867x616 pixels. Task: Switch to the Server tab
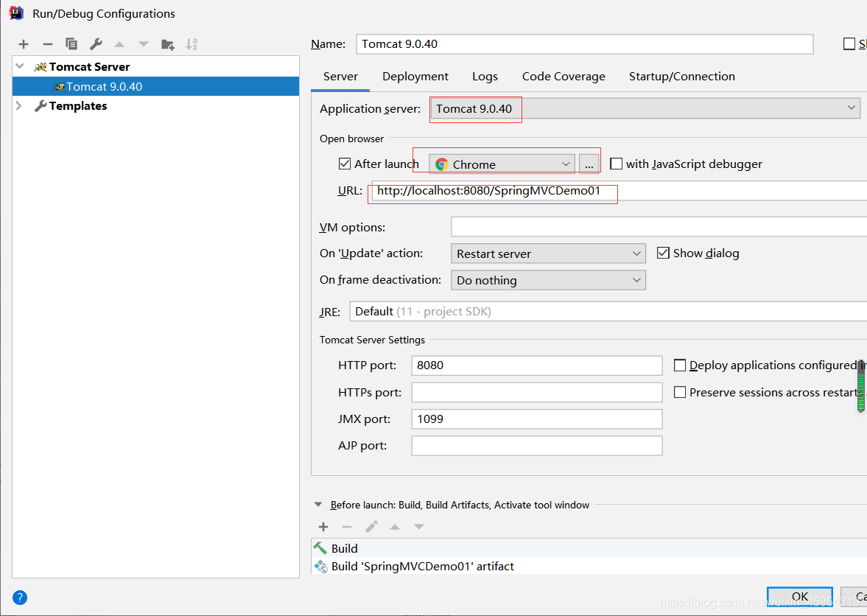pos(340,77)
